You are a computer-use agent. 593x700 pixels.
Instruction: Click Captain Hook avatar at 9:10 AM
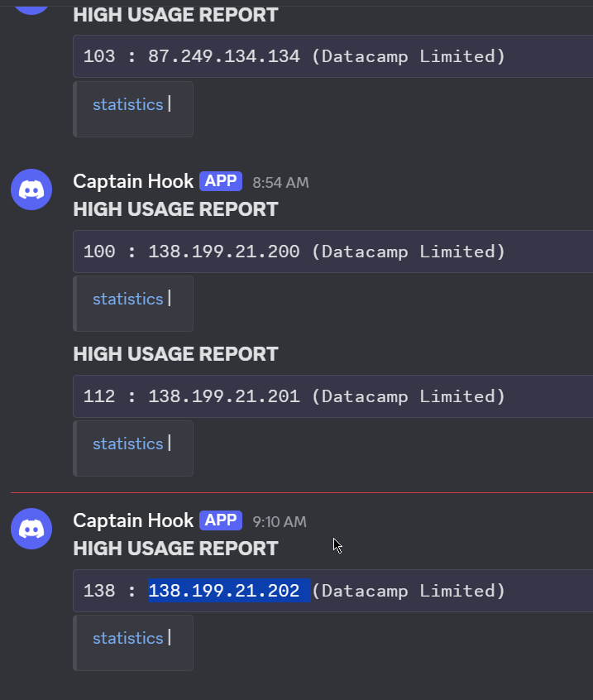pos(31,529)
